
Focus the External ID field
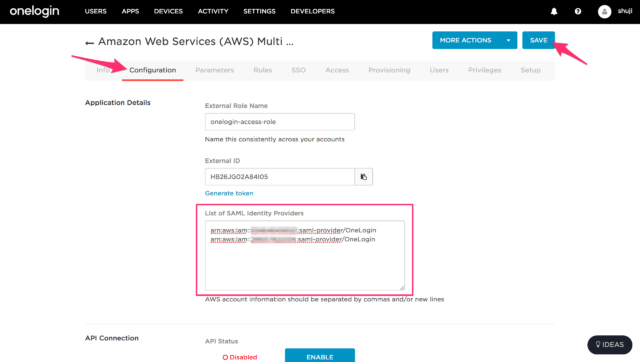point(280,177)
